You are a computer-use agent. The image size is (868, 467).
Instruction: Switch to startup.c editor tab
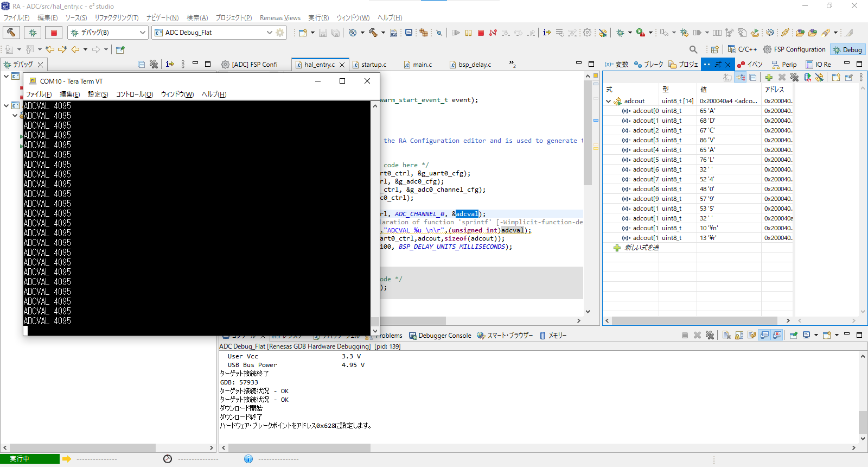(x=369, y=65)
